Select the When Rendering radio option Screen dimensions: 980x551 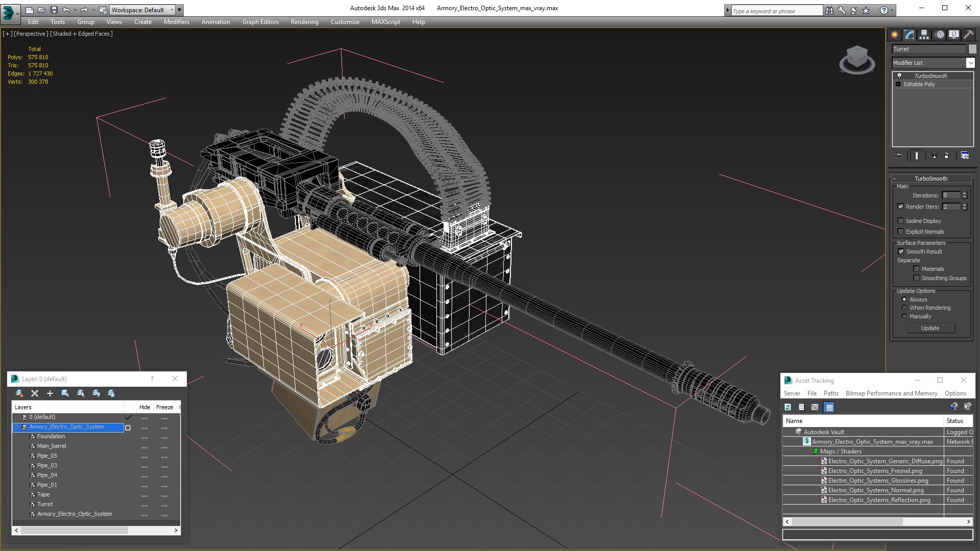pyautogui.click(x=904, y=308)
